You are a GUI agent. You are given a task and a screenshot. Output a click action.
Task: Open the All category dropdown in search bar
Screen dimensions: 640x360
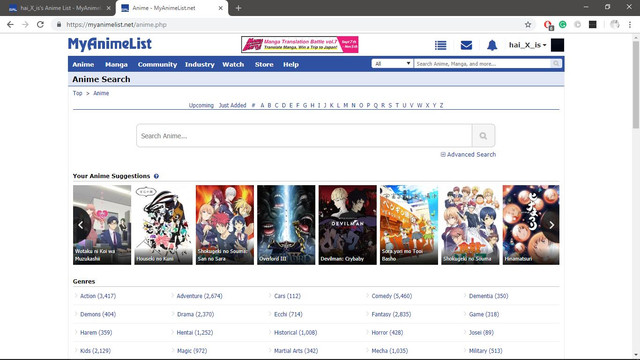tap(392, 64)
